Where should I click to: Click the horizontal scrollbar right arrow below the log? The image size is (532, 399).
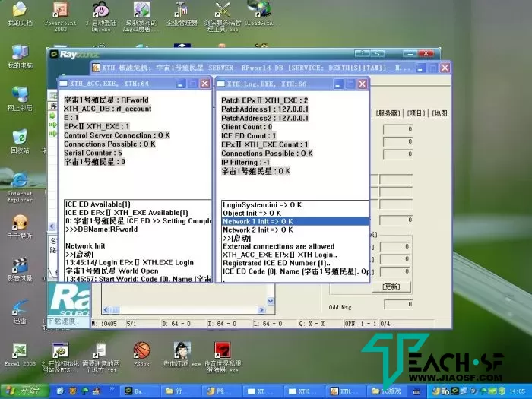point(261,310)
